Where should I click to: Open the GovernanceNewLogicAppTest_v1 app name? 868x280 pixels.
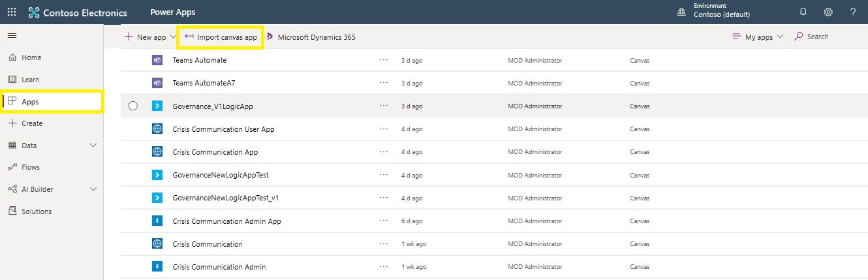coord(226,198)
